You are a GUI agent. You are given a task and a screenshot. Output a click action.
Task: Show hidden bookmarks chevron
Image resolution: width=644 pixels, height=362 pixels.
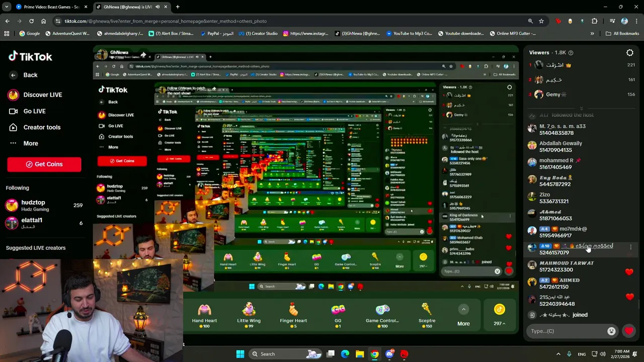pyautogui.click(x=592, y=34)
